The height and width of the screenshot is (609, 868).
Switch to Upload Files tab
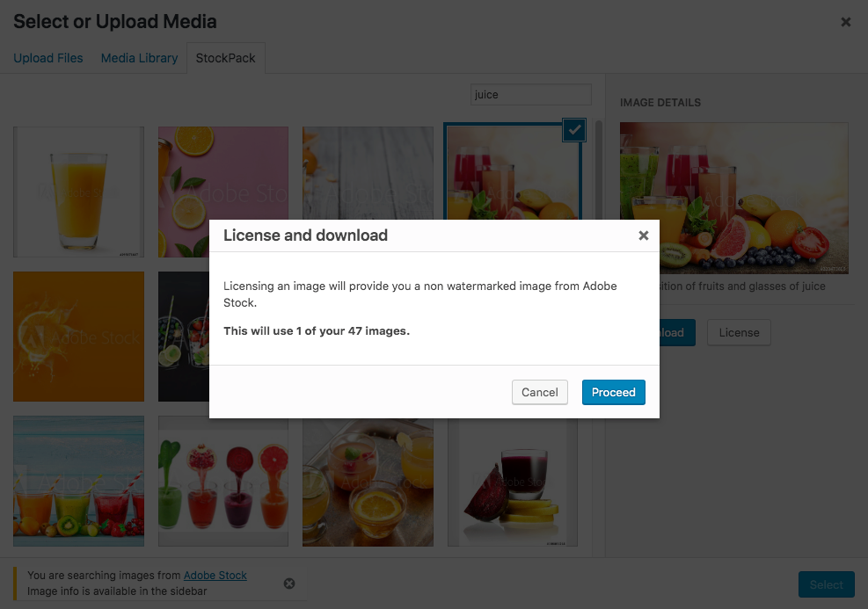click(48, 58)
